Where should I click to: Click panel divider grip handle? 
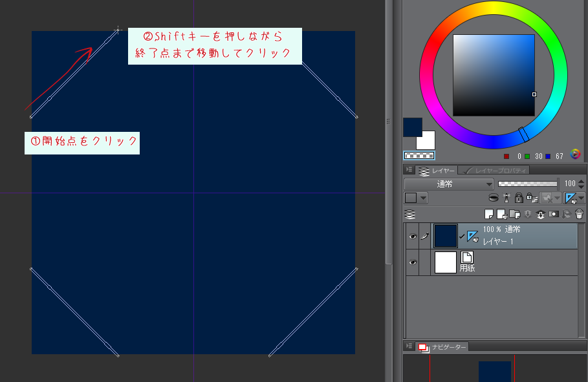[389, 122]
